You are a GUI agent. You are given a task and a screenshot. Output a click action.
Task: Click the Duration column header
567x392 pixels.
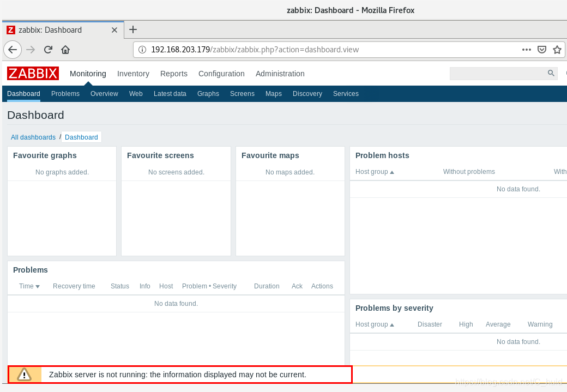click(x=267, y=286)
